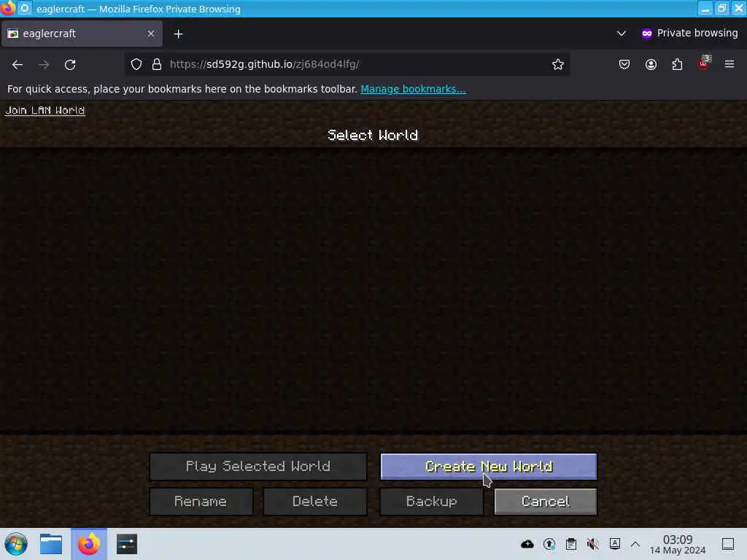Viewport: 747px width, 560px height.
Task: Open the extensions puzzle icon
Action: 677,64
